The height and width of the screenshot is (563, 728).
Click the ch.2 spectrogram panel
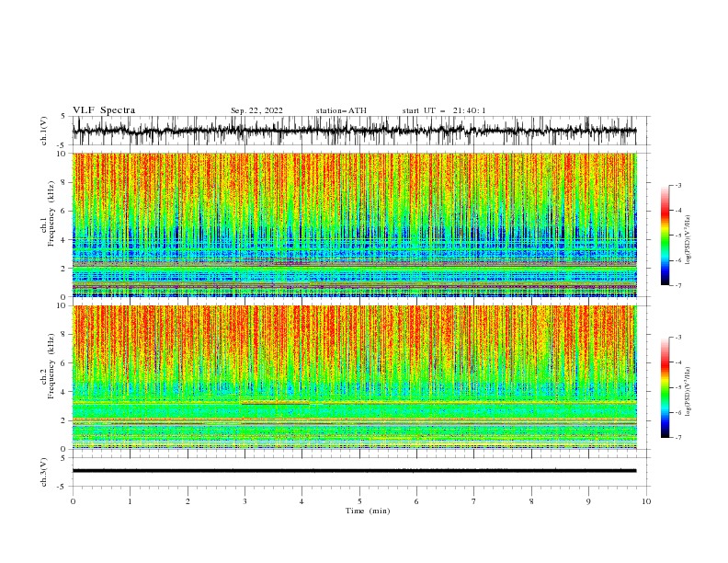354,377
